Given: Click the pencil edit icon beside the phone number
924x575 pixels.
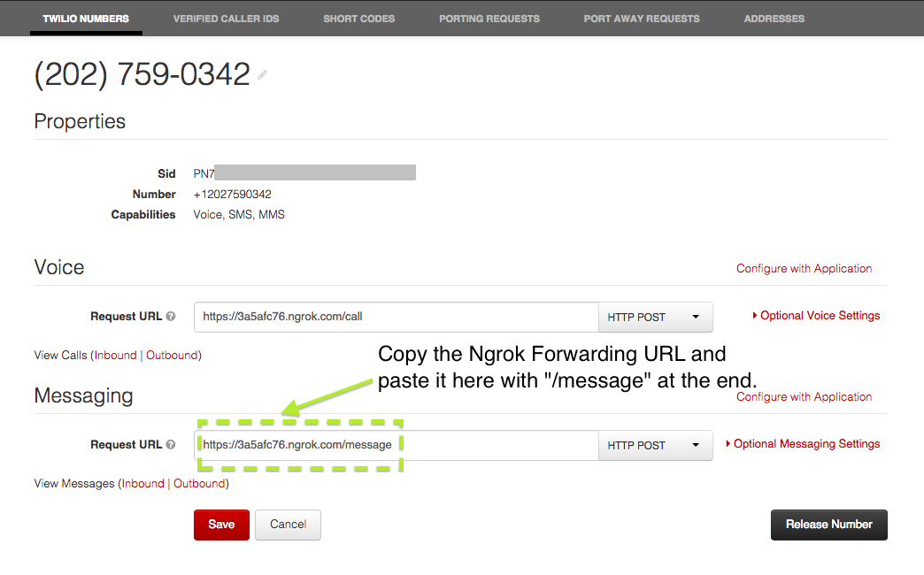Looking at the screenshot, I should tap(262, 75).
